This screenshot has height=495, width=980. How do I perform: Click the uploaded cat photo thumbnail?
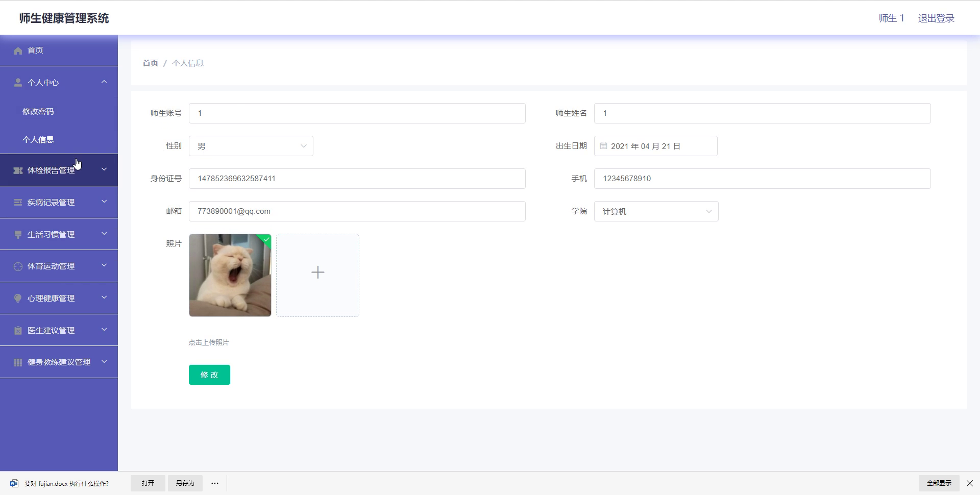click(230, 275)
